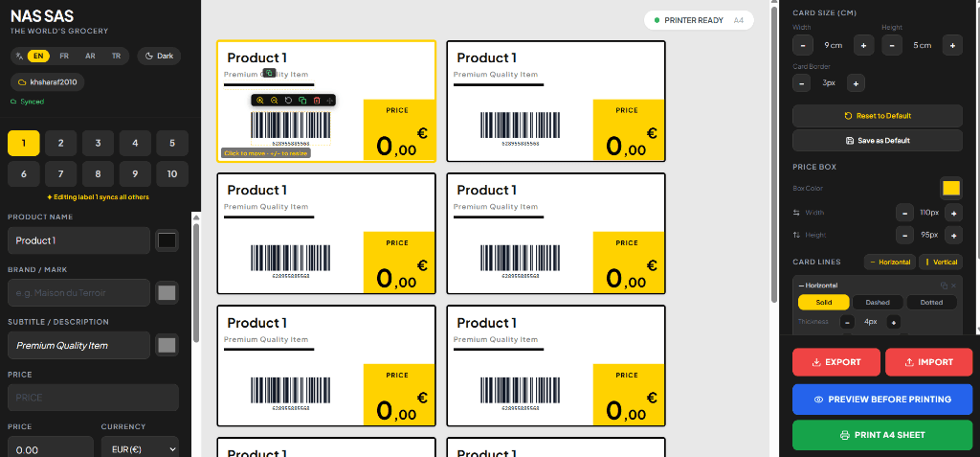This screenshot has width=980, height=457.
Task: Click the green copy icon above the subtitle
Action: coord(269,73)
